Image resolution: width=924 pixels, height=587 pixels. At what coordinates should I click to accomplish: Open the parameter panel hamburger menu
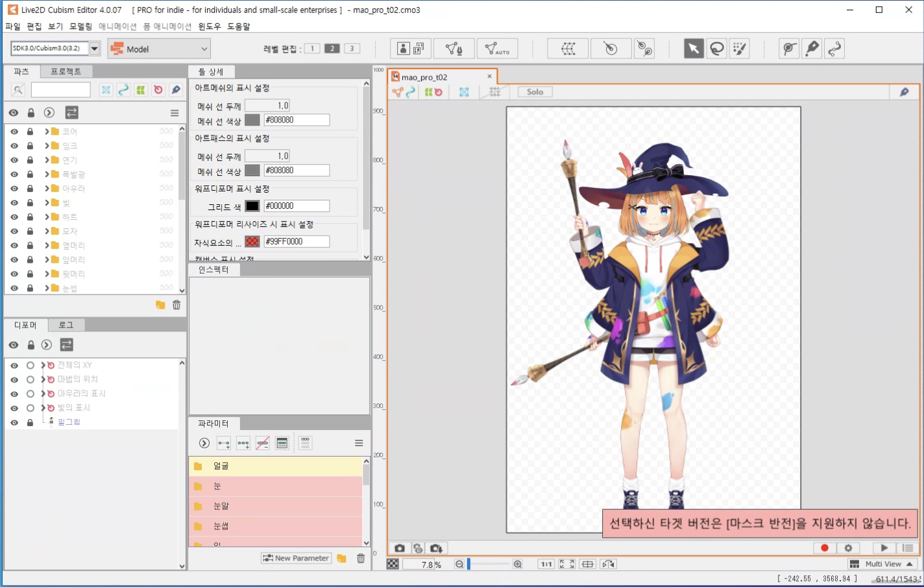pyautogui.click(x=359, y=443)
